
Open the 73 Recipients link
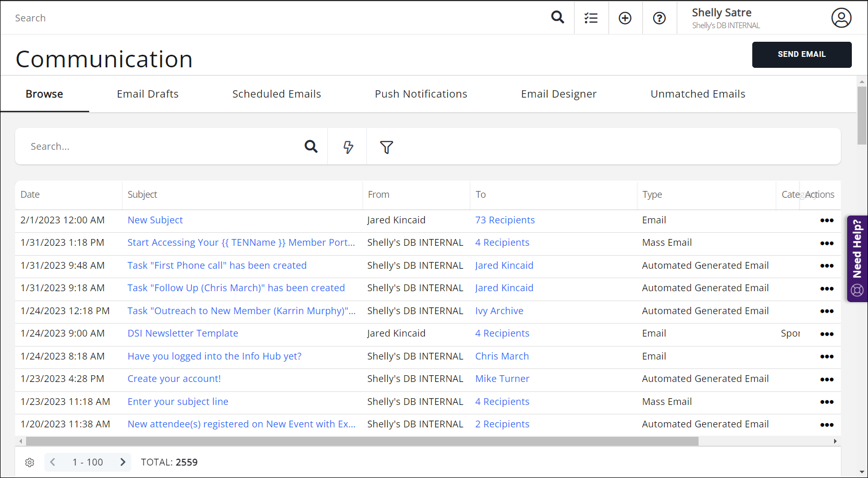[x=505, y=220]
